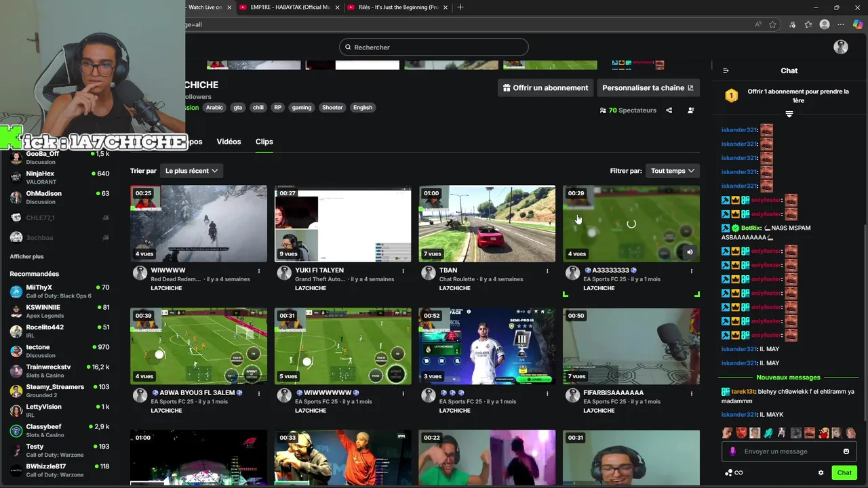Insert the first face emote in emote row
This screenshot has width=868, height=488.
[727, 432]
